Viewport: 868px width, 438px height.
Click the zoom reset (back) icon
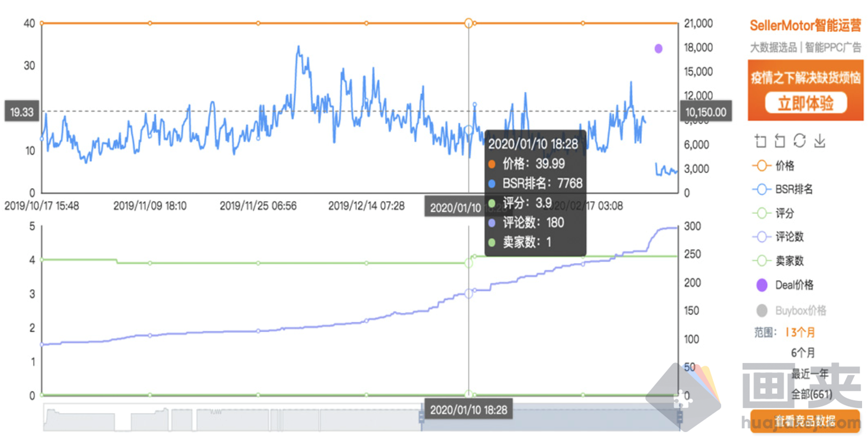(780, 141)
